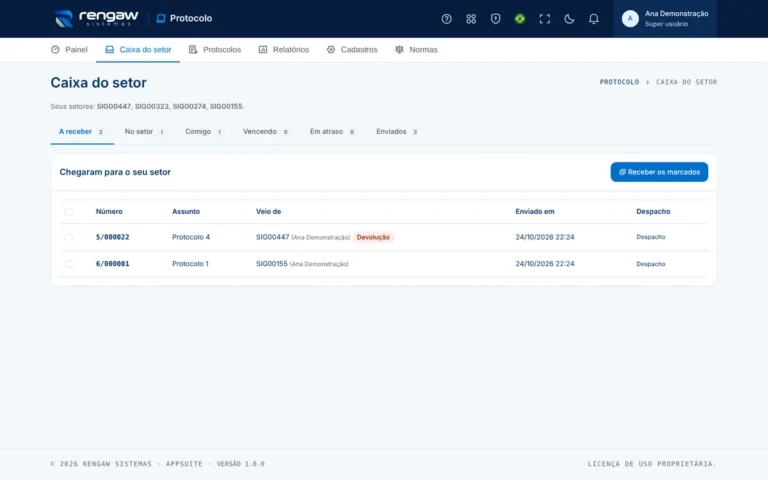This screenshot has width=768, height=480.
Task: Click Protocolo 1 subject
Action: pos(190,264)
